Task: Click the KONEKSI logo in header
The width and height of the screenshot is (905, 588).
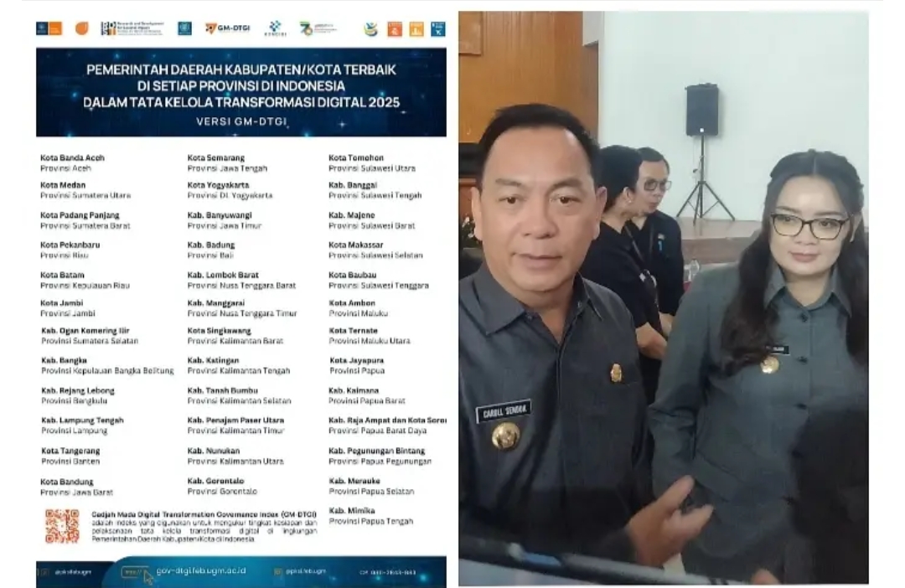Action: [x=276, y=28]
